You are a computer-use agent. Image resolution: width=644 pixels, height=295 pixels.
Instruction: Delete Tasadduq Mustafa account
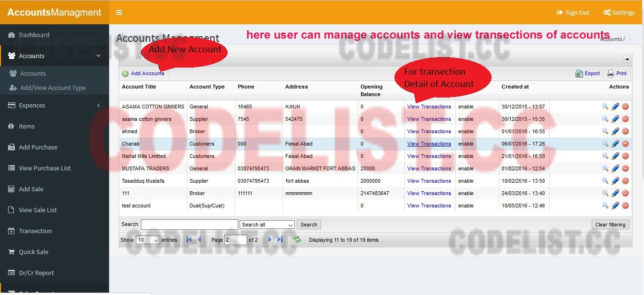point(625,181)
